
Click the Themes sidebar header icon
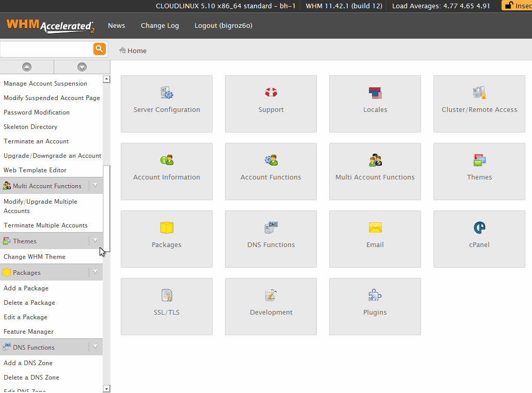(7, 241)
